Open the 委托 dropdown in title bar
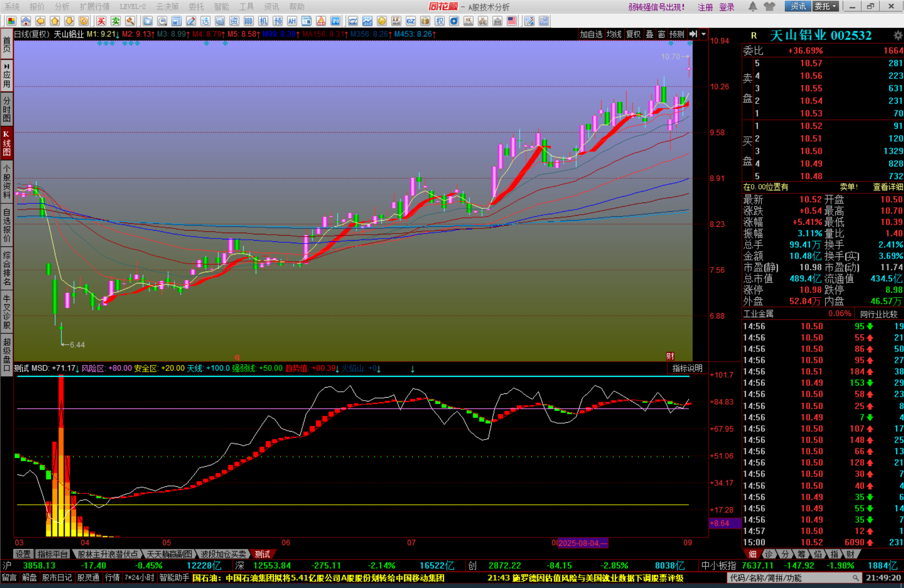Image resolution: width=904 pixels, height=588 pixels. 825,6
